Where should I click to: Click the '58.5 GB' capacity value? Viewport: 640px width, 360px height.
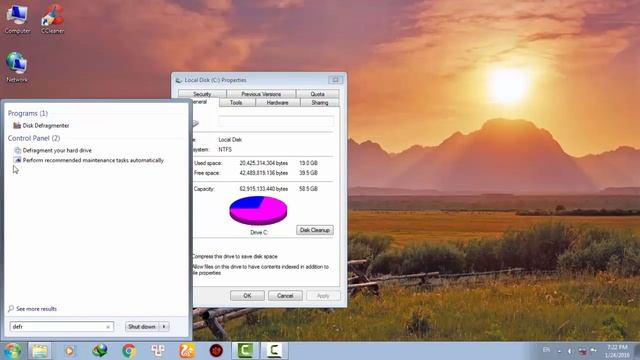(308, 189)
